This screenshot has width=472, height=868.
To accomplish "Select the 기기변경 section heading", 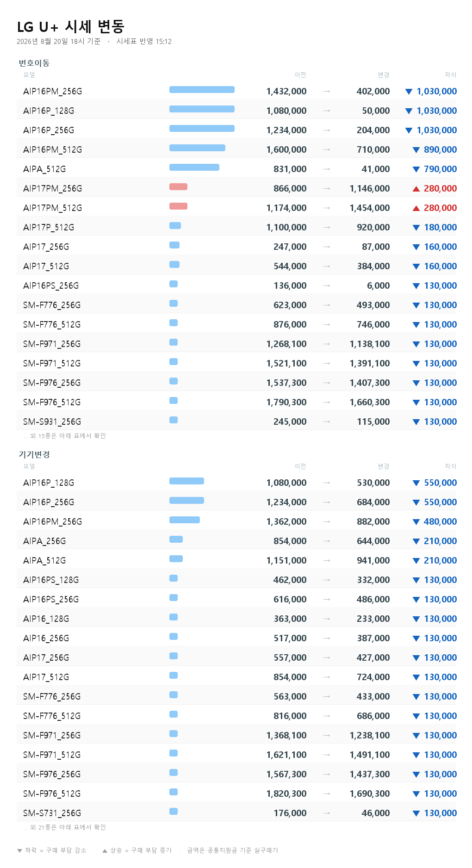I will [34, 455].
